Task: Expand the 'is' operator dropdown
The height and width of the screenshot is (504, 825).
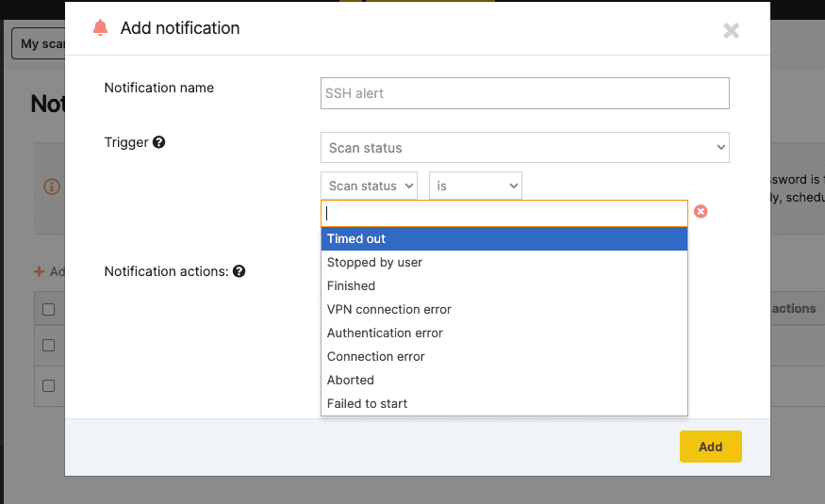Action: coord(475,187)
